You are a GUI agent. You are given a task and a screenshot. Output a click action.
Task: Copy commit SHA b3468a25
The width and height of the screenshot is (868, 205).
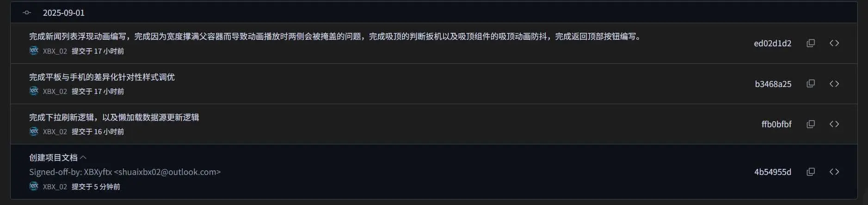click(x=811, y=84)
